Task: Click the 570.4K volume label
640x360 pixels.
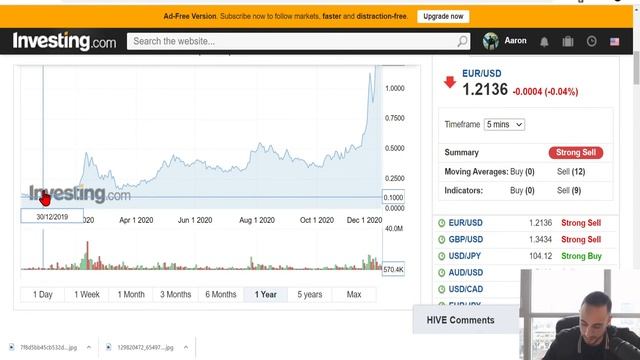Action: (x=393, y=269)
